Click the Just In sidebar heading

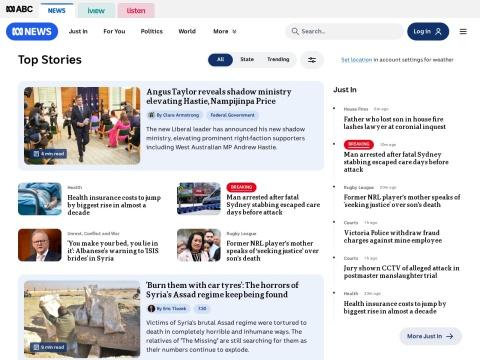click(345, 90)
